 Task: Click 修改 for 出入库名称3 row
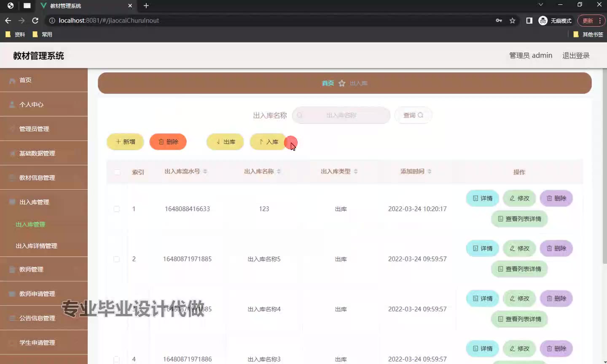click(519, 348)
